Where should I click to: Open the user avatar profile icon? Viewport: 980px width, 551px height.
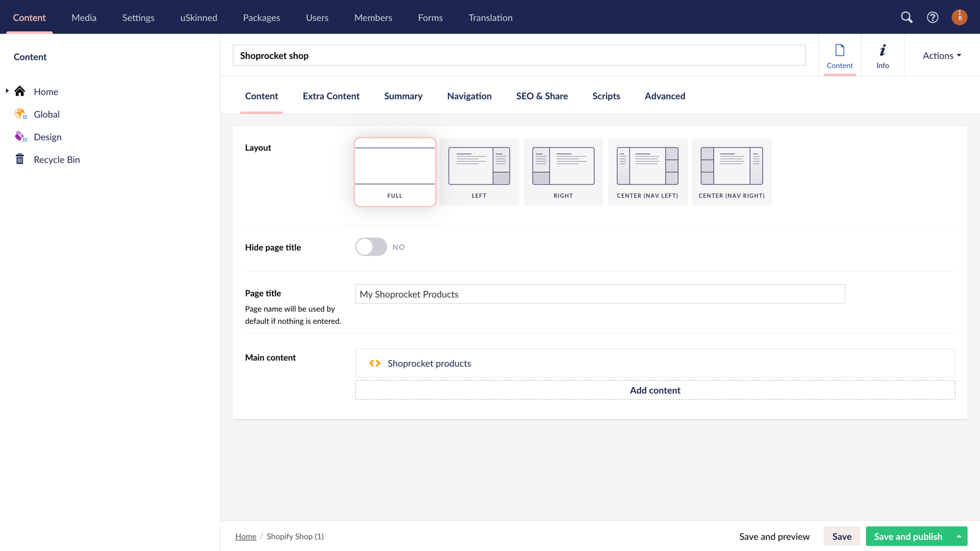(959, 17)
